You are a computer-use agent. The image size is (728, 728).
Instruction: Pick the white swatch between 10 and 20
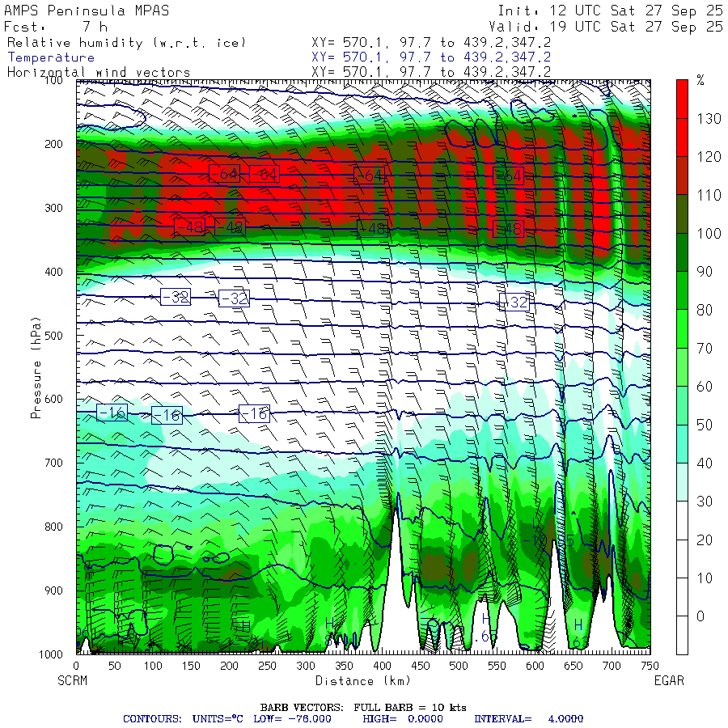[682, 558]
